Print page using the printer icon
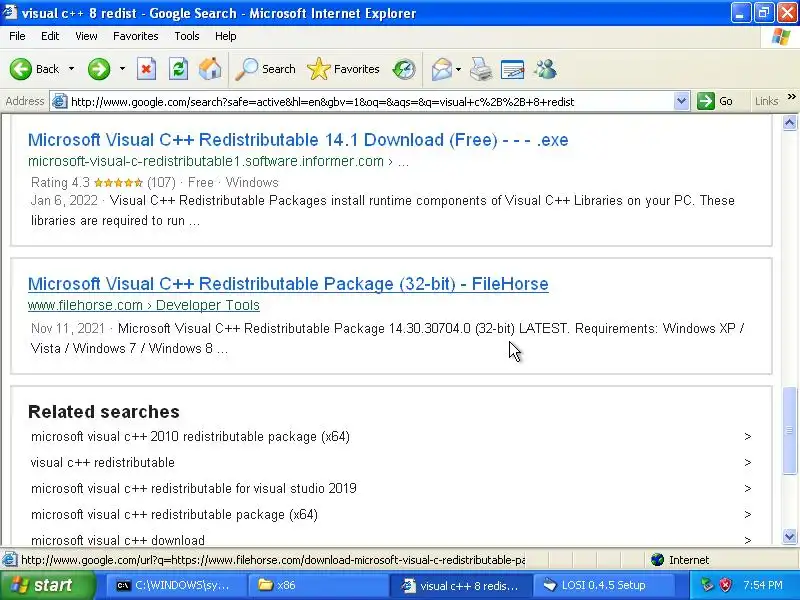Viewport: 800px width, 600px height. (481, 69)
